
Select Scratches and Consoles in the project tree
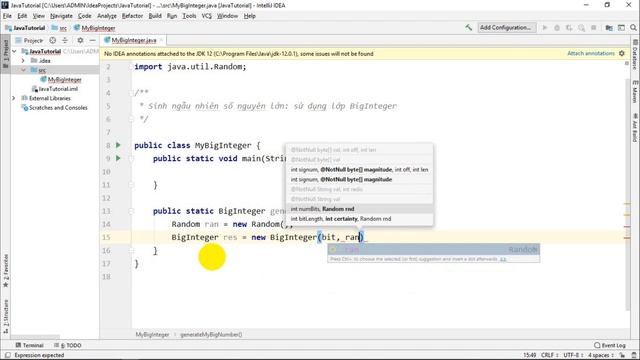54,108
